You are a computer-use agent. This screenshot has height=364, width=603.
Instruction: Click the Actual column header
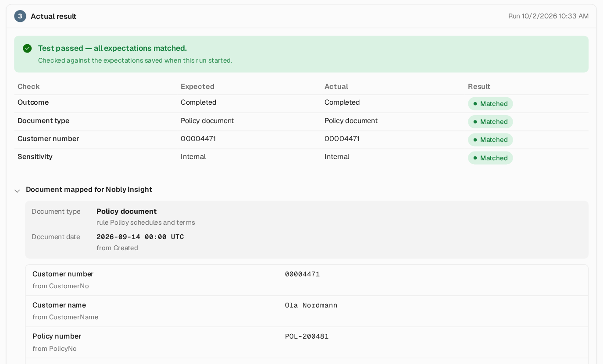336,86
